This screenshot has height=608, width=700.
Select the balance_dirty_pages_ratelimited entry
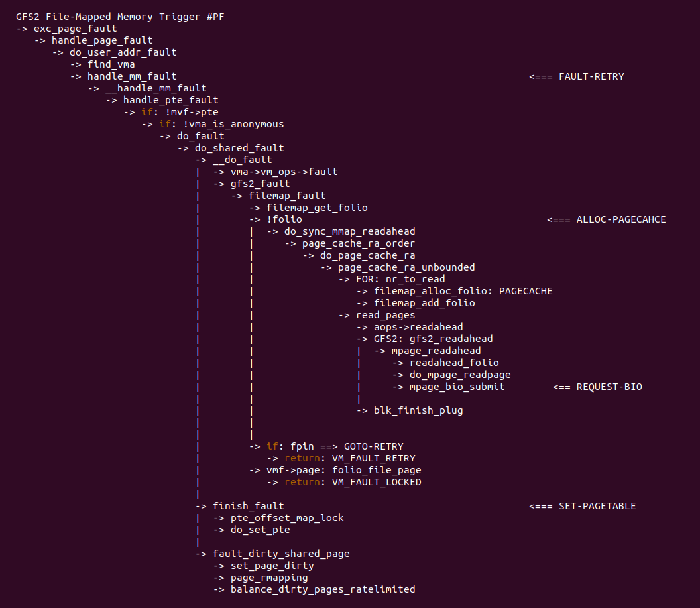323,589
